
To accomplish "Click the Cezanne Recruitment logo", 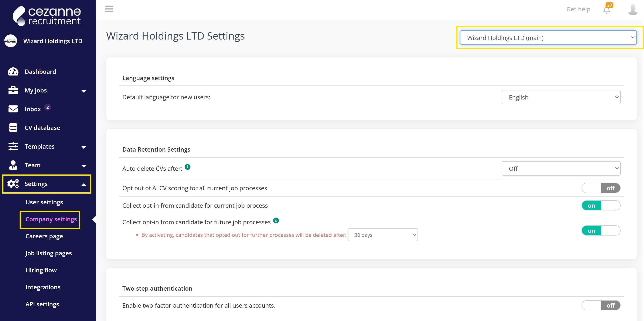I will (47, 16).
